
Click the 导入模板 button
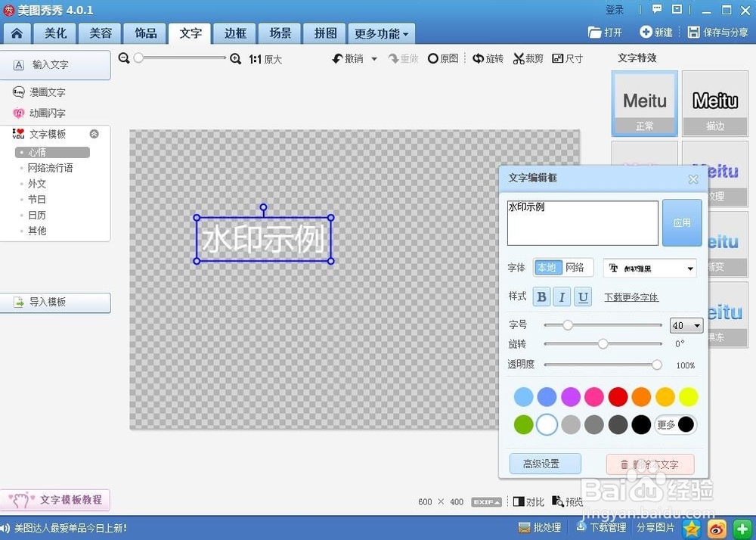tap(54, 303)
